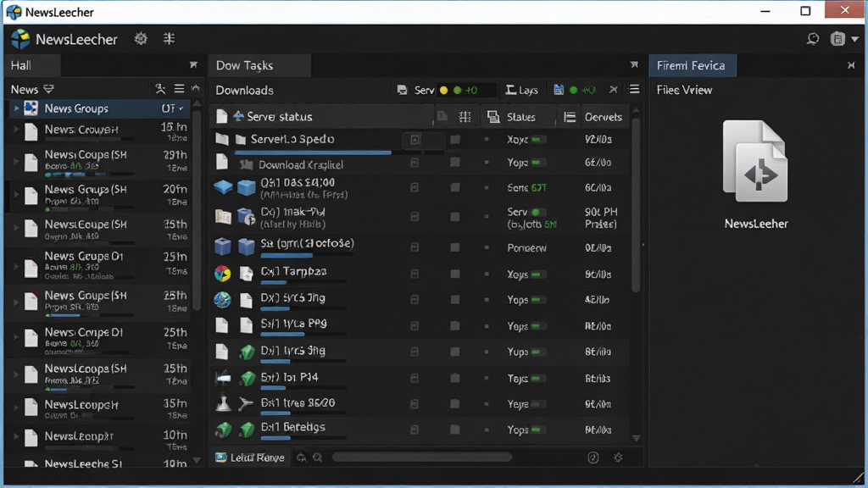Click the progress bar under Dx] Tarpbas
This screenshot has height=488, width=868.
pos(303,283)
